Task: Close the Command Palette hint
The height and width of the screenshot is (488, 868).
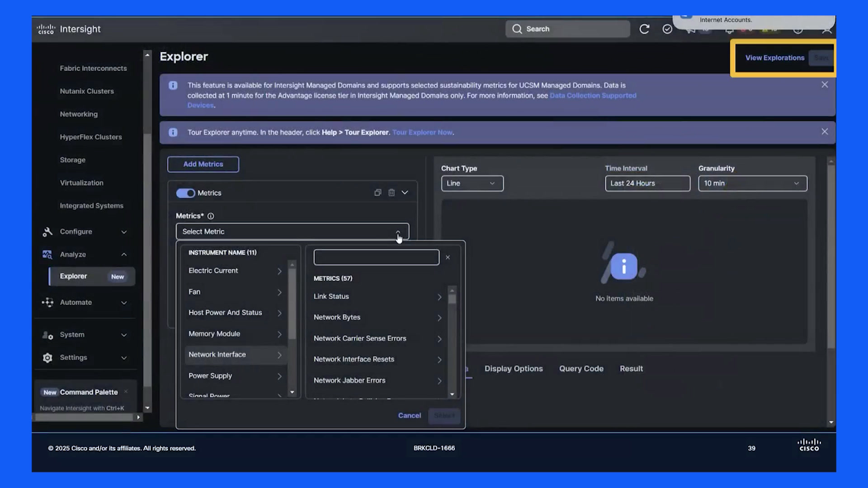Action: (126, 392)
